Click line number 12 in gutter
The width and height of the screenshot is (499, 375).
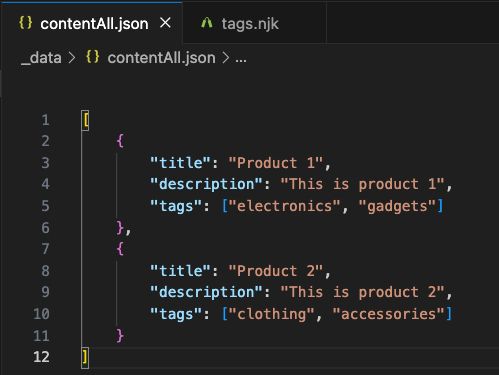(42, 357)
